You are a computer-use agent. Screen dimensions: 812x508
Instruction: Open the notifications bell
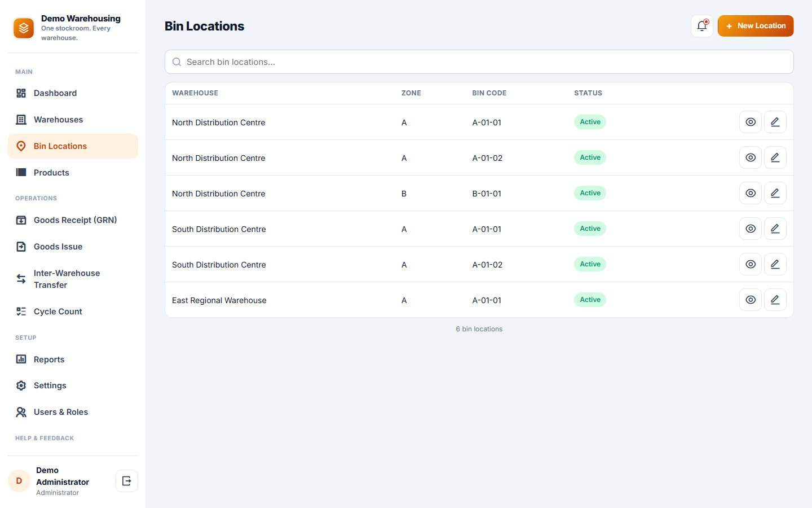coord(702,26)
